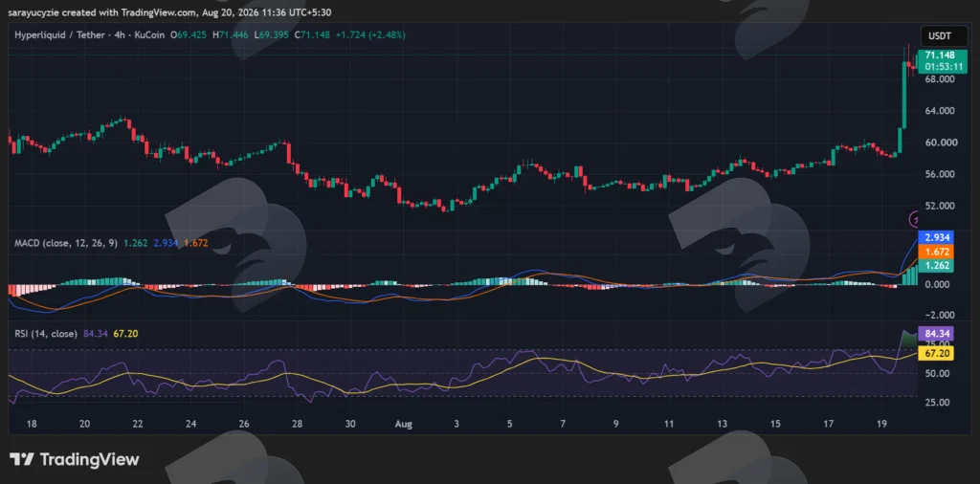Viewport: 980px width, 484px height.
Task: Click date 19 on the time axis
Action: [881, 424]
